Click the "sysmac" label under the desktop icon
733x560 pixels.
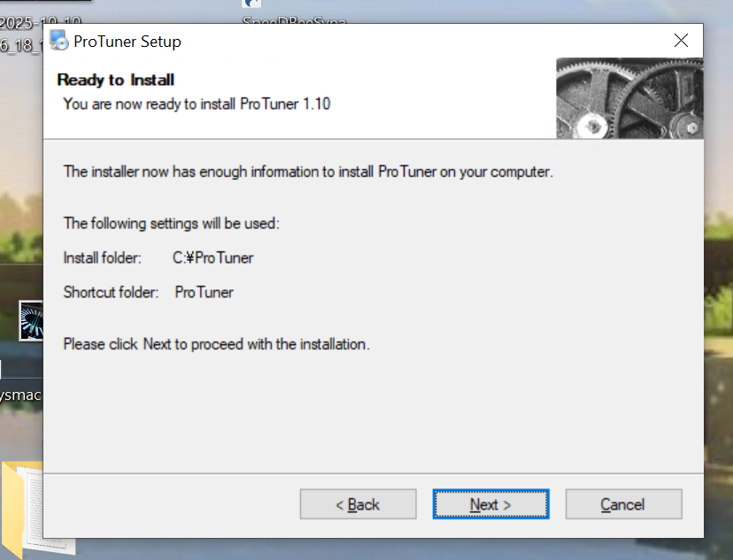point(21,395)
